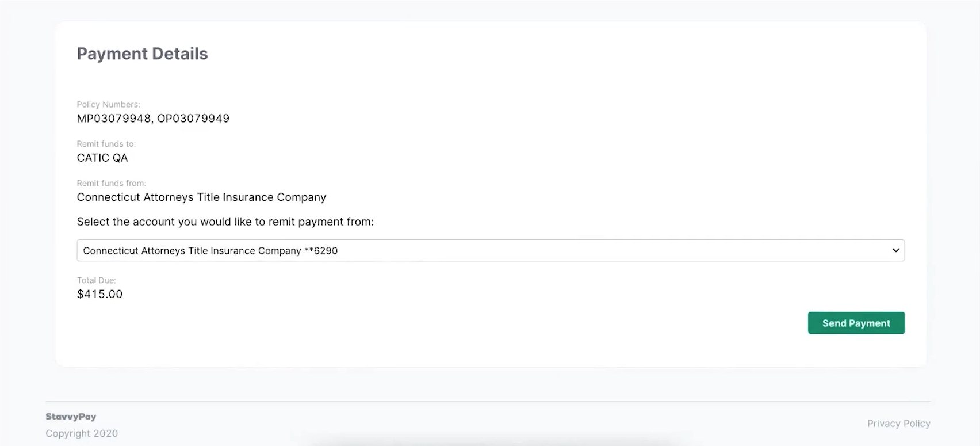Click the Total Due label
980x446 pixels.
97,280
